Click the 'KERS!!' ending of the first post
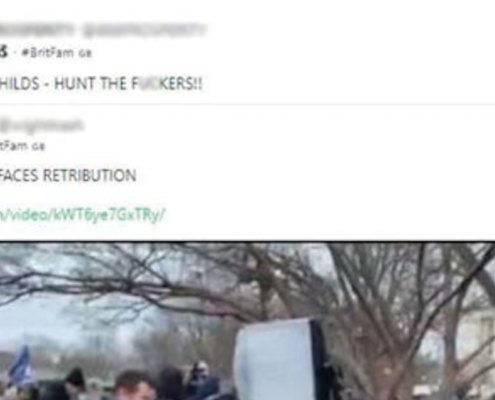 coord(180,84)
